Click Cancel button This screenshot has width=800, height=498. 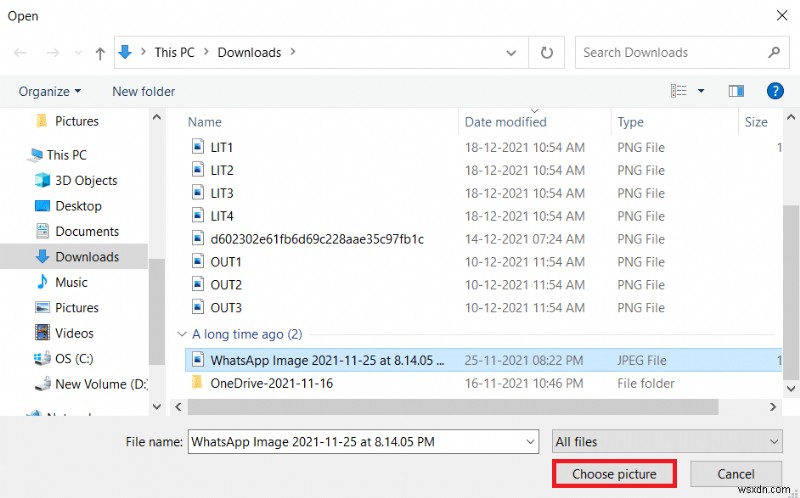pyautogui.click(x=736, y=474)
